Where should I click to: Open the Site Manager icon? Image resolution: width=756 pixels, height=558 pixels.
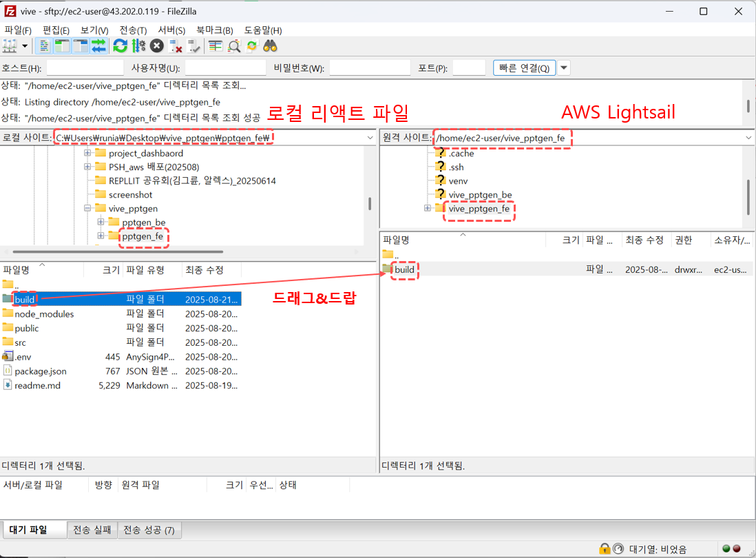(10, 46)
